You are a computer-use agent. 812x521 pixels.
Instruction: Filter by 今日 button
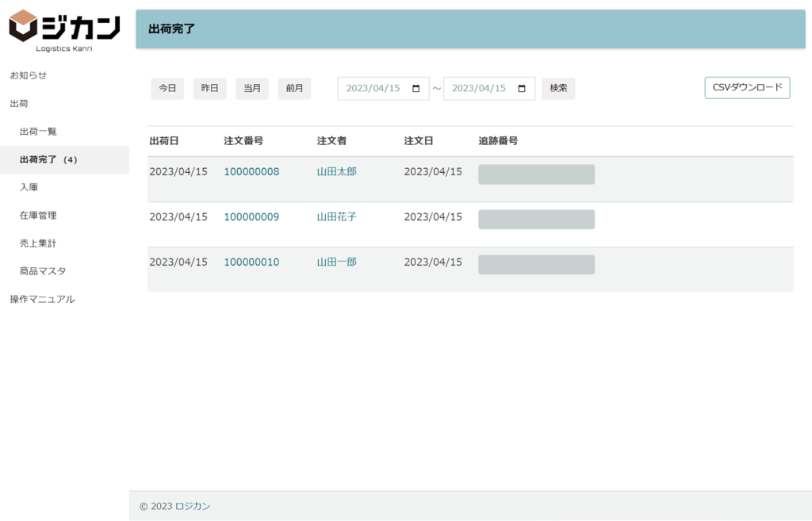[x=167, y=89]
